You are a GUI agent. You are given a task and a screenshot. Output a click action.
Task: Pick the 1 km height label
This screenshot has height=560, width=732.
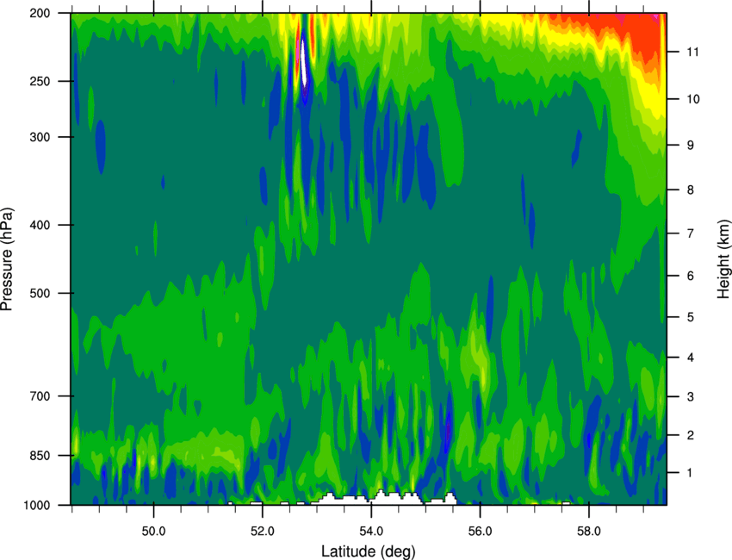tap(690, 473)
